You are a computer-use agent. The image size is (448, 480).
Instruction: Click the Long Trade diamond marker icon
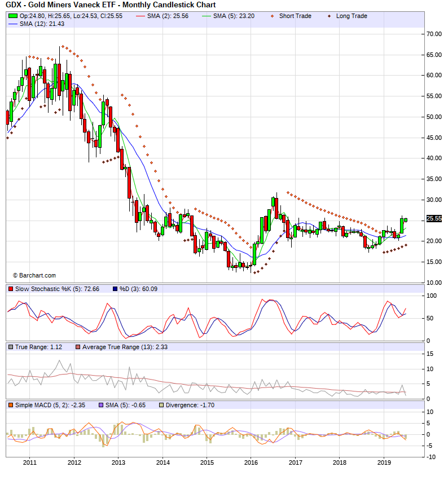[329, 16]
